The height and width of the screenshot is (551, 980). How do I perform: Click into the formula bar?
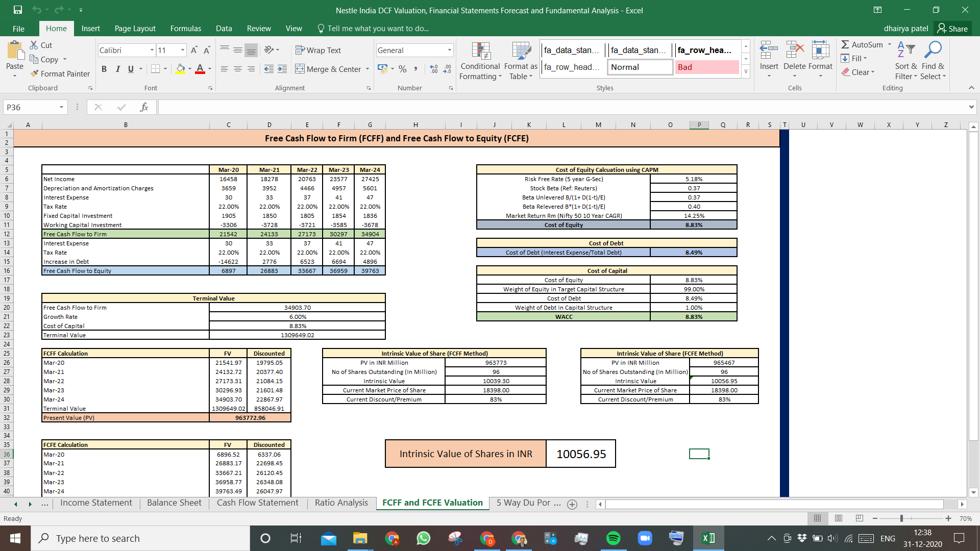click(562, 107)
